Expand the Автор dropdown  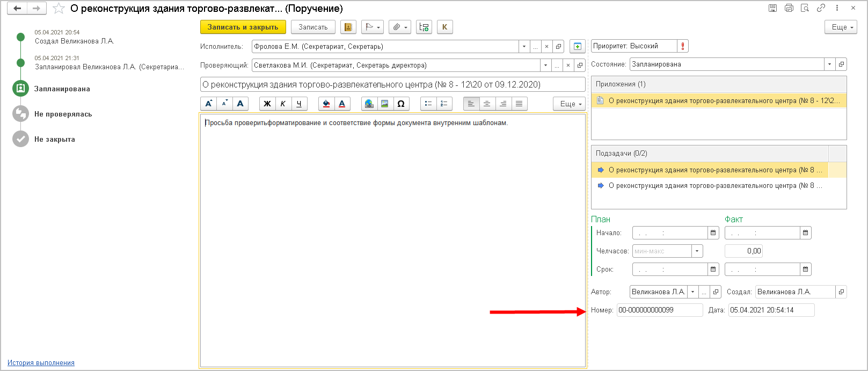(x=693, y=292)
